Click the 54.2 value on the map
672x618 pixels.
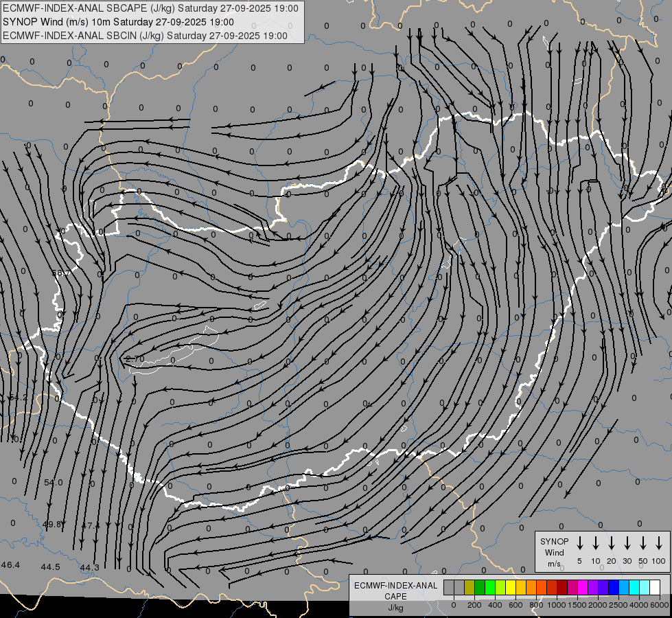[19, 398]
